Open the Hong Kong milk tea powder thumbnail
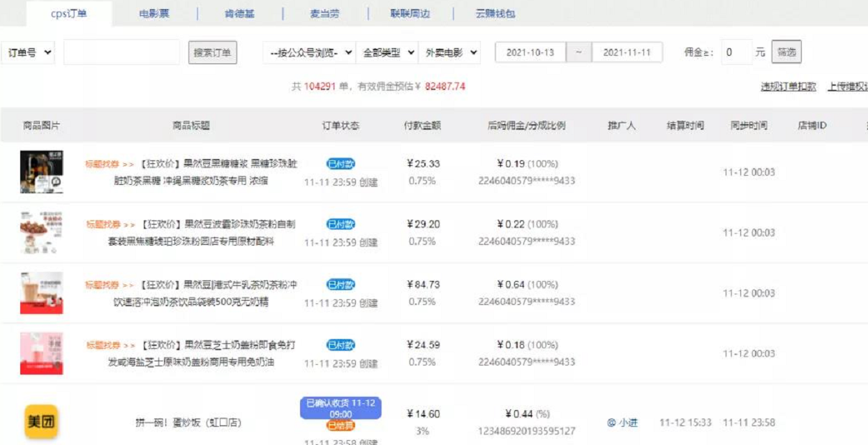The image size is (868, 445). [41, 293]
